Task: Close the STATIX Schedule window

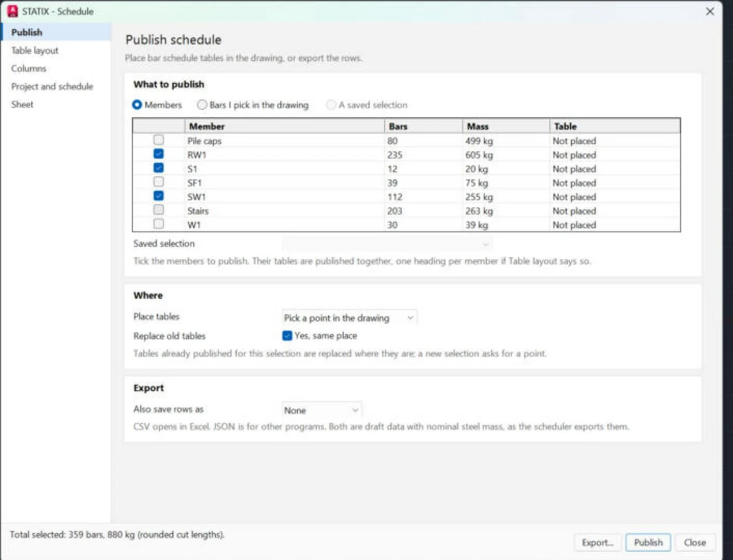Action: click(x=709, y=11)
